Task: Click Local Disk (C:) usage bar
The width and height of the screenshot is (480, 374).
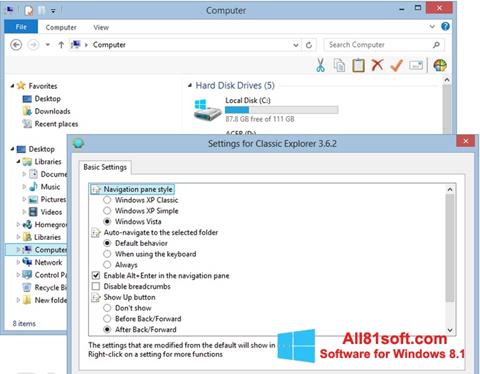Action: click(282, 110)
